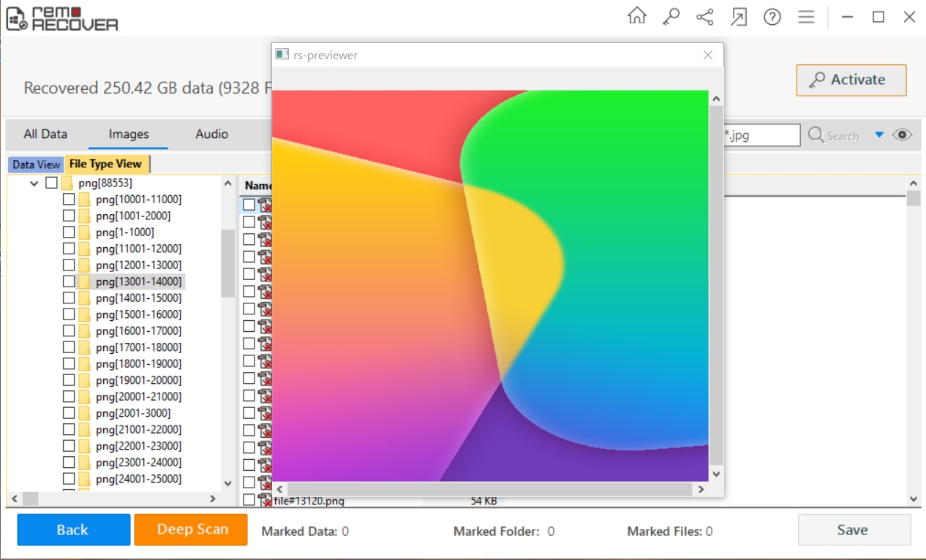The width and height of the screenshot is (926, 560).
Task: Click the file#13120.png file name
Action: (x=309, y=501)
